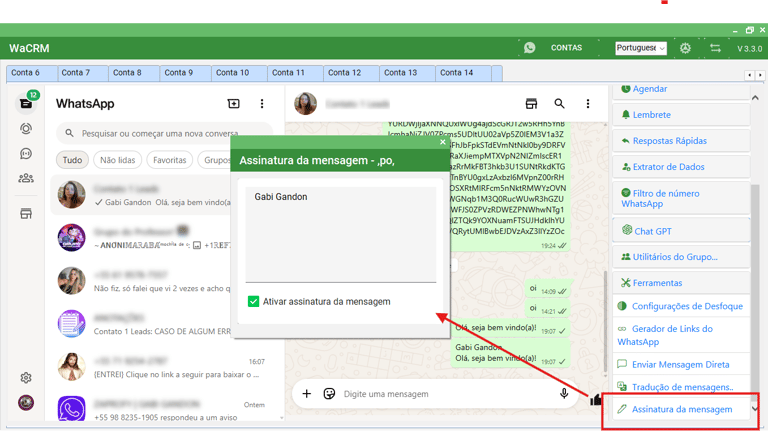
Task: Open chat starting Não fiz, só falei
Action: (167, 281)
